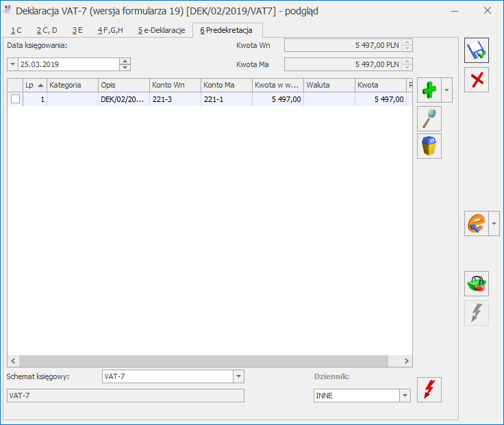Click the Konto Wn column header
504x425 pixels.
175,85
